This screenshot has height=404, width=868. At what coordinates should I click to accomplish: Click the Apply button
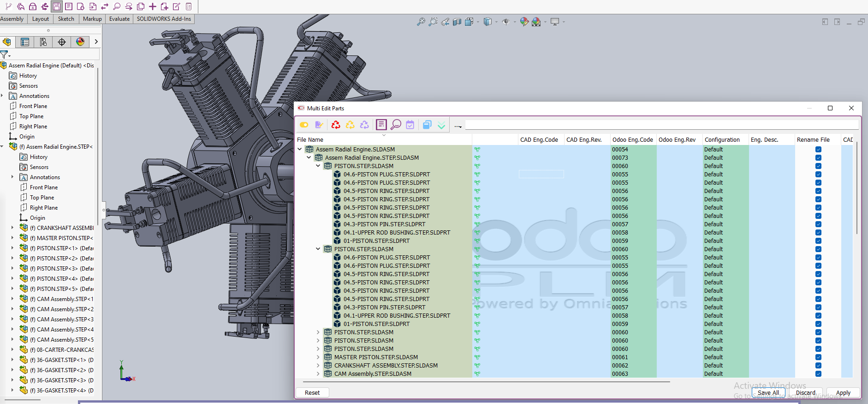point(843,392)
